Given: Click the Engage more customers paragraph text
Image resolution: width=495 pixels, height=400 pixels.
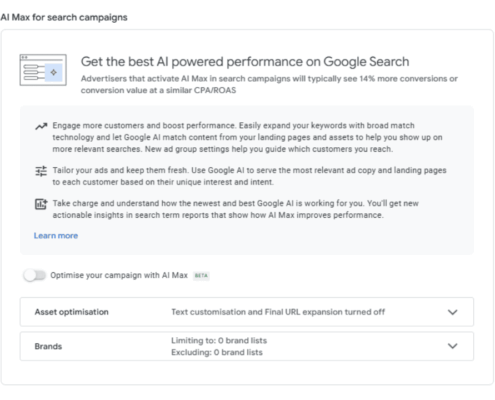Looking at the screenshot, I should pyautogui.click(x=247, y=137).
